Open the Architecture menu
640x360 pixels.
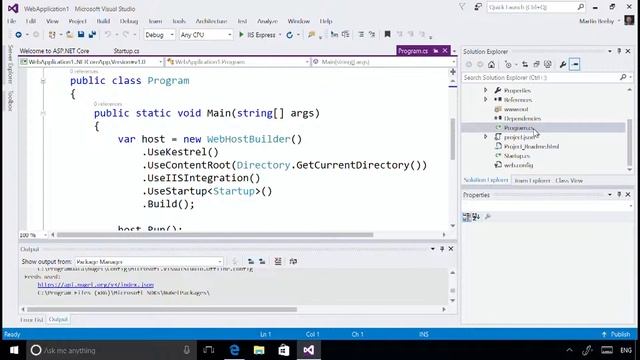click(211, 21)
